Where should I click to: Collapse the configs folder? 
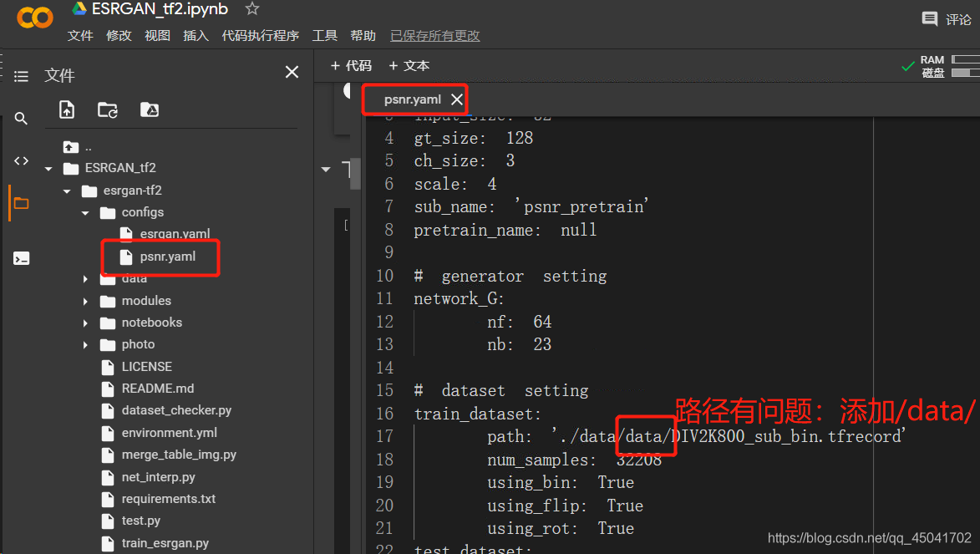(85, 212)
